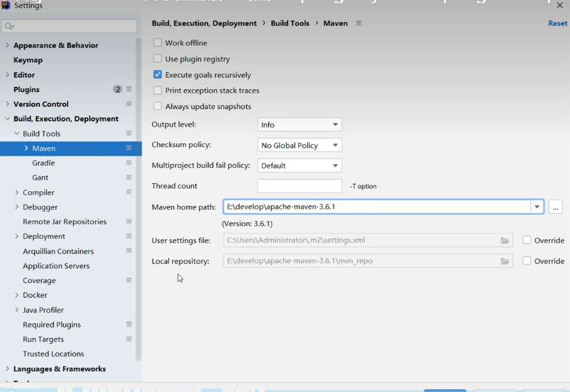Uncheck Execute goals recursively
570x392 pixels.
157,75
